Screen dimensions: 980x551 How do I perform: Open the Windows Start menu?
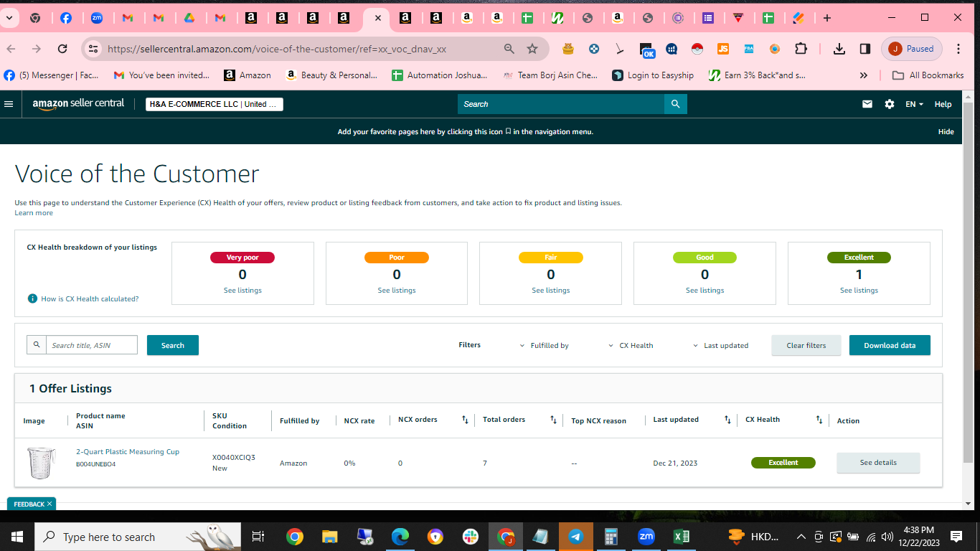17,537
